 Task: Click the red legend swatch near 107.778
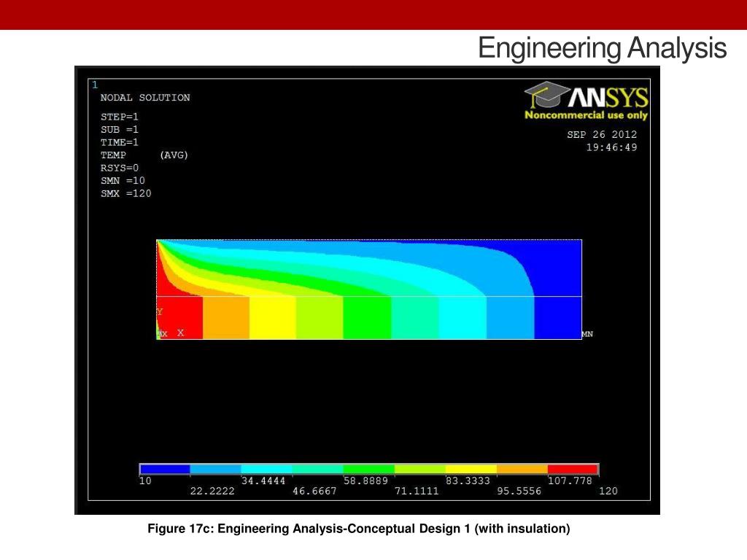coord(573,470)
